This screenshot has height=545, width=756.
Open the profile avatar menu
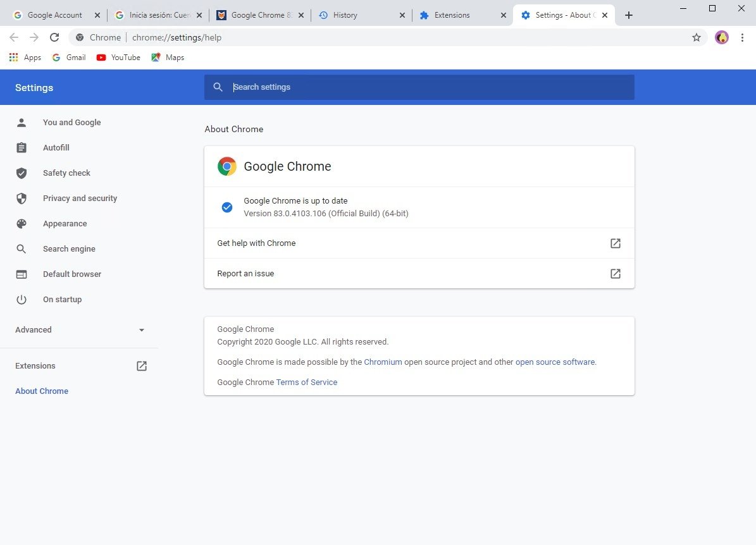(x=722, y=37)
